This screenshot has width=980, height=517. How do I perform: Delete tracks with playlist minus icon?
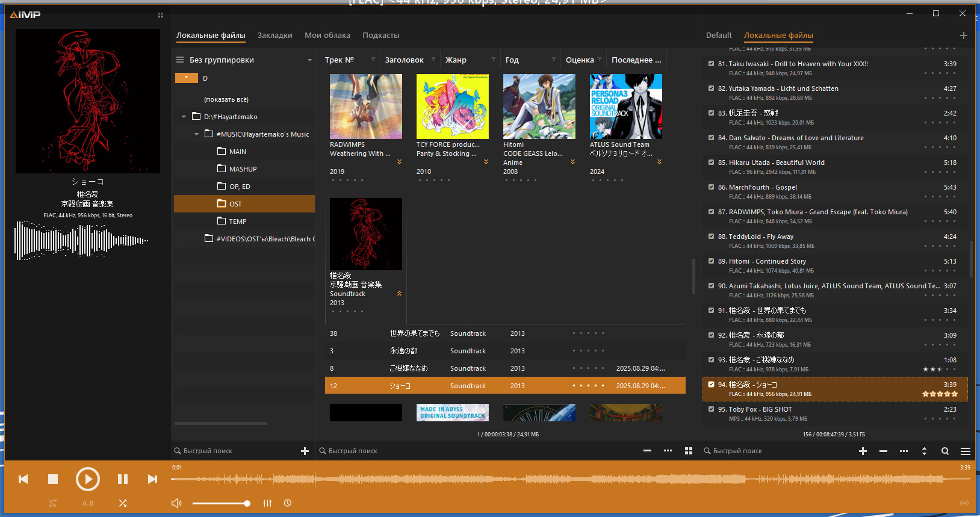883,451
